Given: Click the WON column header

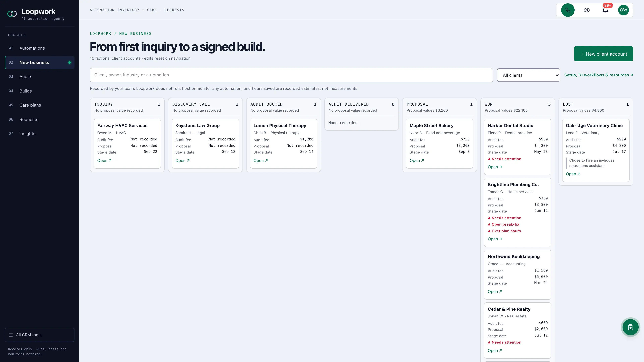Looking at the screenshot, I should pyautogui.click(x=489, y=104).
